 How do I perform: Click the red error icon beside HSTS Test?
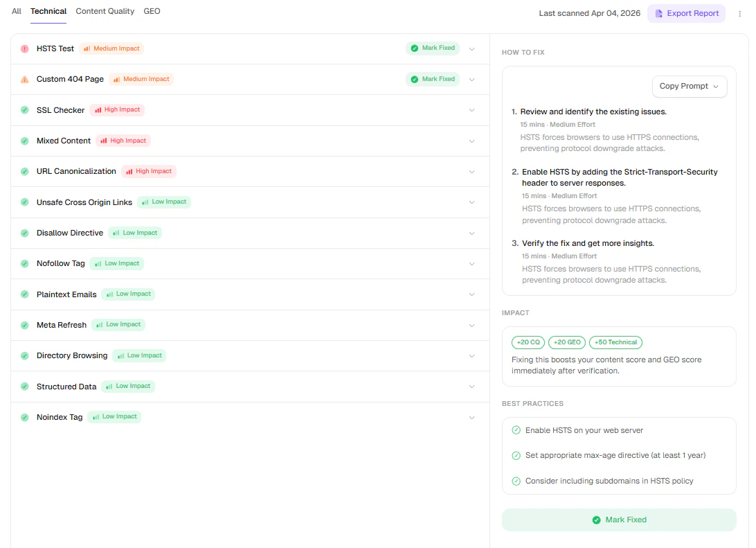24,48
